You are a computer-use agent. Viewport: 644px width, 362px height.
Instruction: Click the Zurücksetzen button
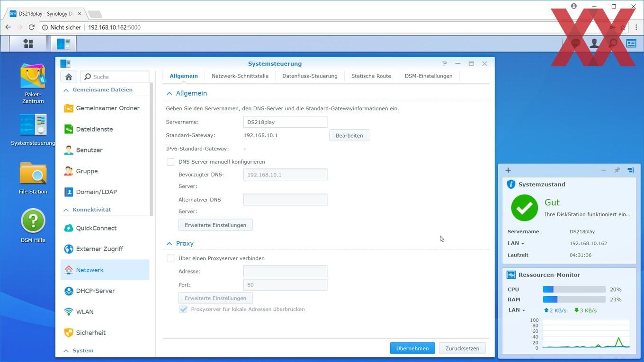coord(462,348)
